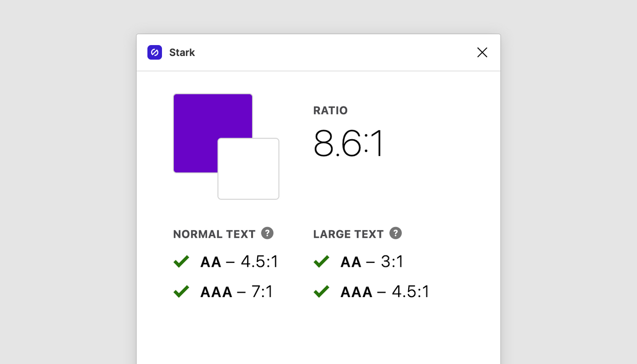Image resolution: width=637 pixels, height=364 pixels.
Task: Open help for Normal Text
Action: 267,233
